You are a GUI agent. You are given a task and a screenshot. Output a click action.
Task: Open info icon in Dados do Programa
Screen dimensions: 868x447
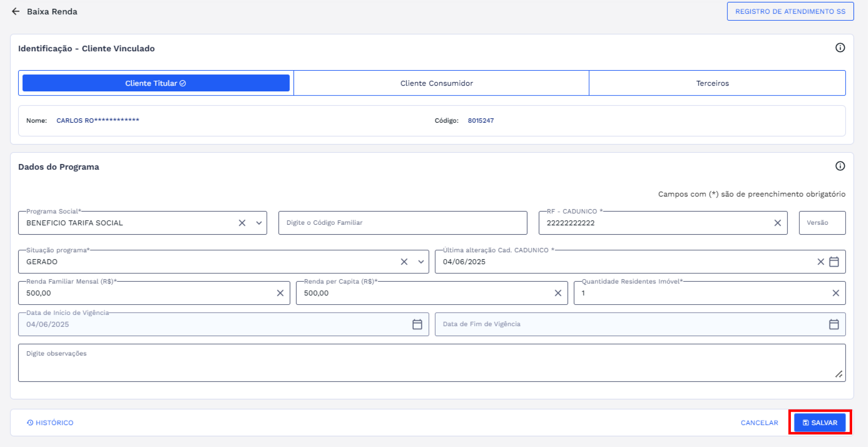(840, 166)
